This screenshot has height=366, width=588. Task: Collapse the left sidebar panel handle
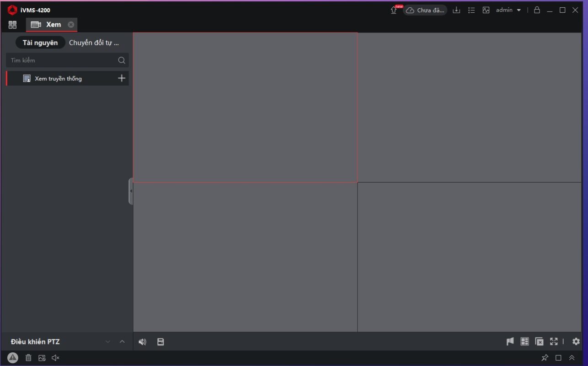(x=131, y=191)
